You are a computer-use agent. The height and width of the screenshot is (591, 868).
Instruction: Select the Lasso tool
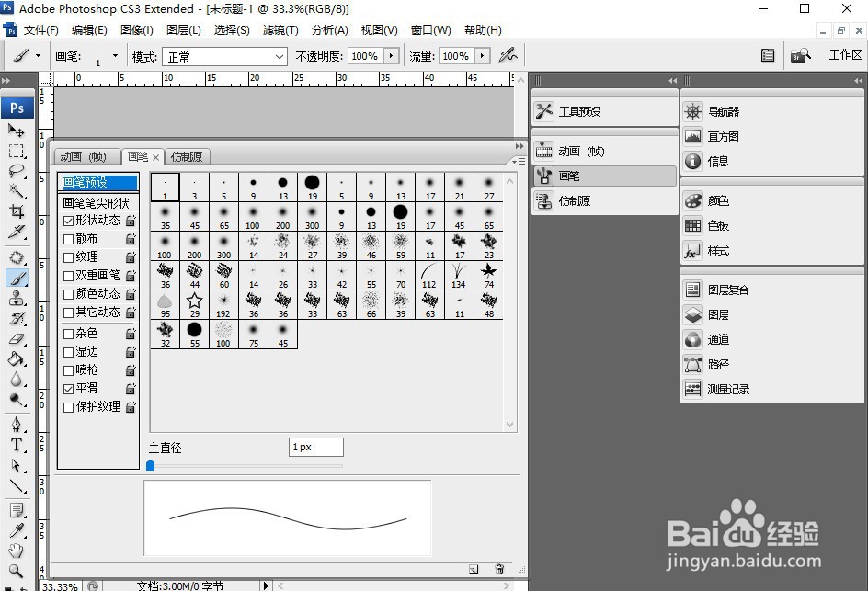coord(16,170)
